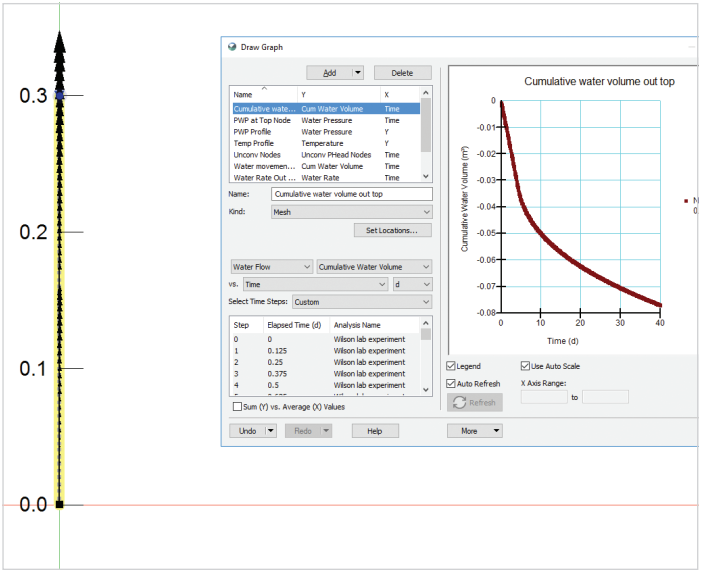Select the PWP at Top Node graph
701x573 pixels.
326,120
